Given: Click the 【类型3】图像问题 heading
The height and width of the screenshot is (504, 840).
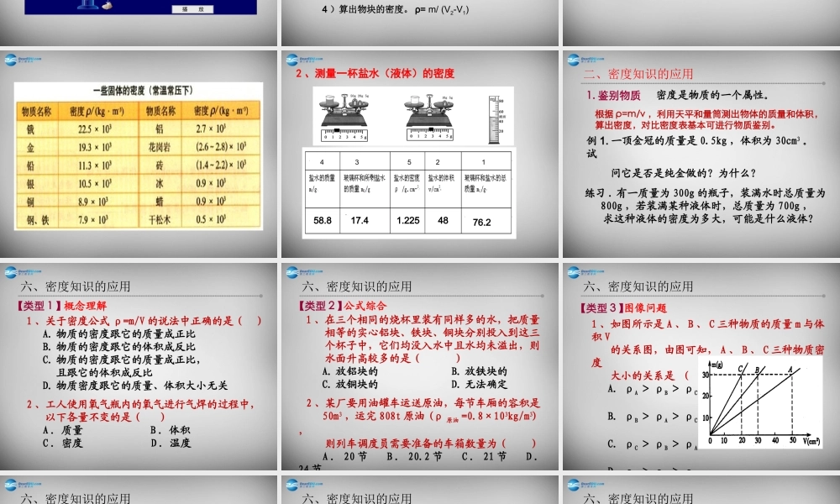Looking at the screenshot, I should coord(623,308).
